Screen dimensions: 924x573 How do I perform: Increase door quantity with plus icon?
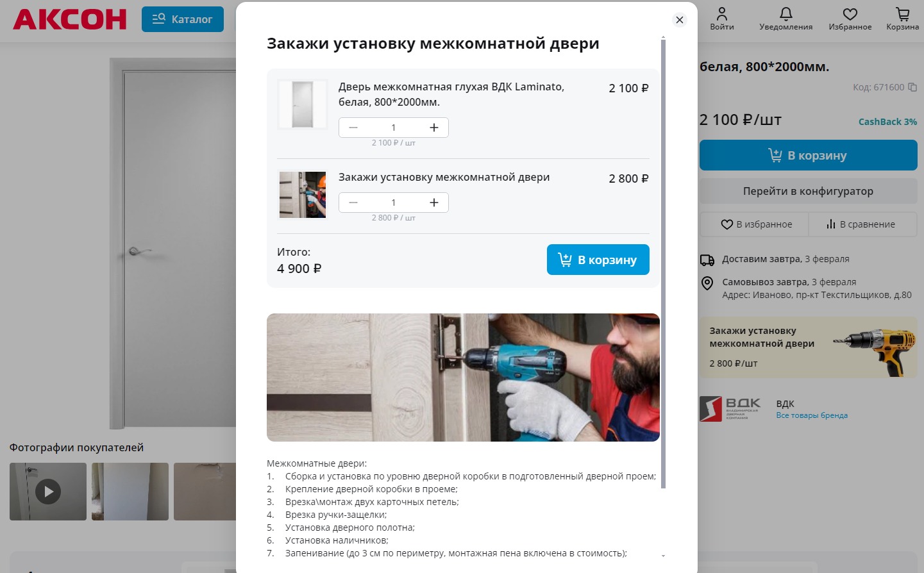click(434, 128)
